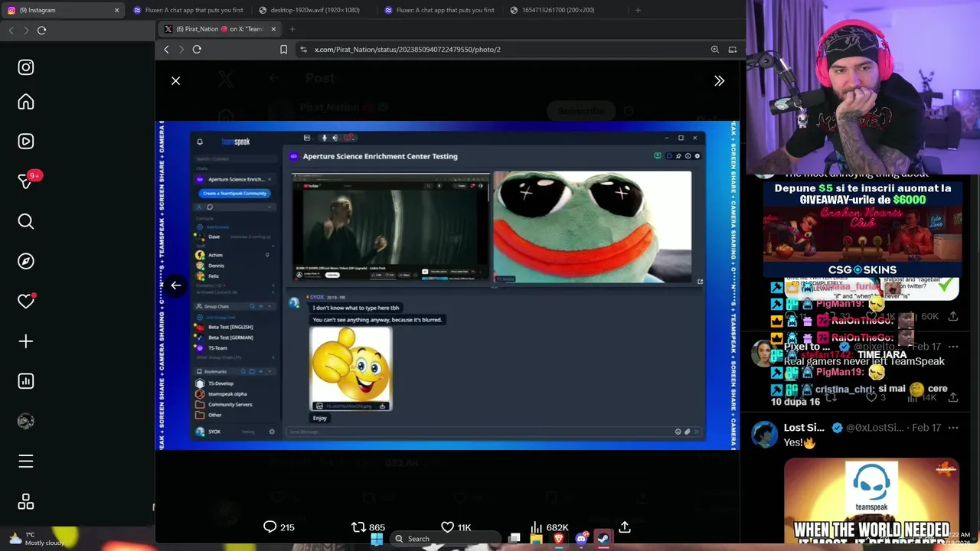Open the Feb 17 timestamp on Lost Si... reply
The image size is (980, 551).
(x=926, y=428)
